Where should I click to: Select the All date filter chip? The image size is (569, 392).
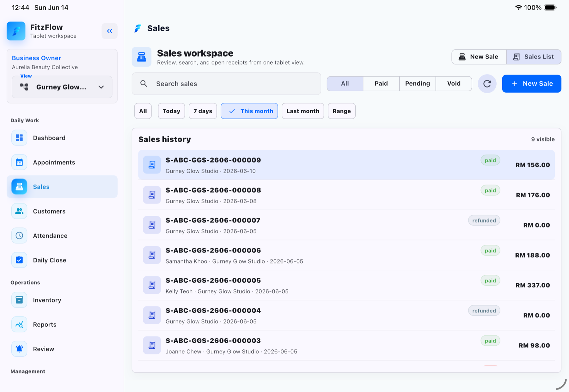[143, 111]
